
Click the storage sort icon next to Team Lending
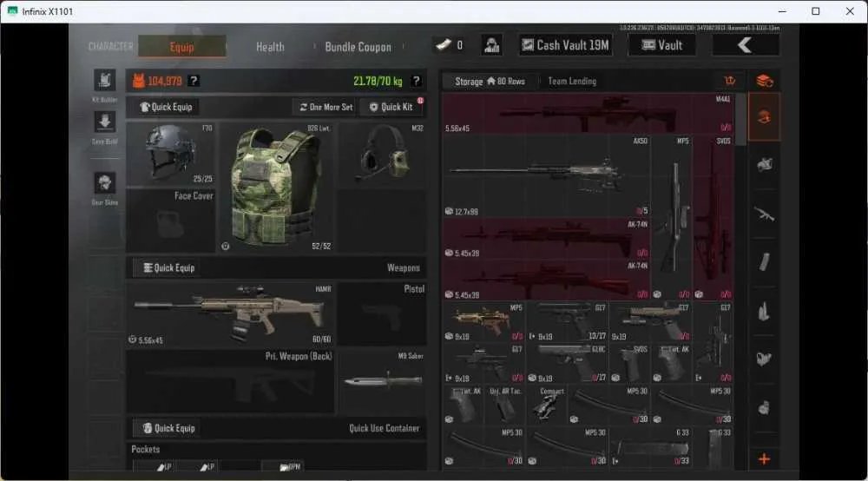[730, 81]
